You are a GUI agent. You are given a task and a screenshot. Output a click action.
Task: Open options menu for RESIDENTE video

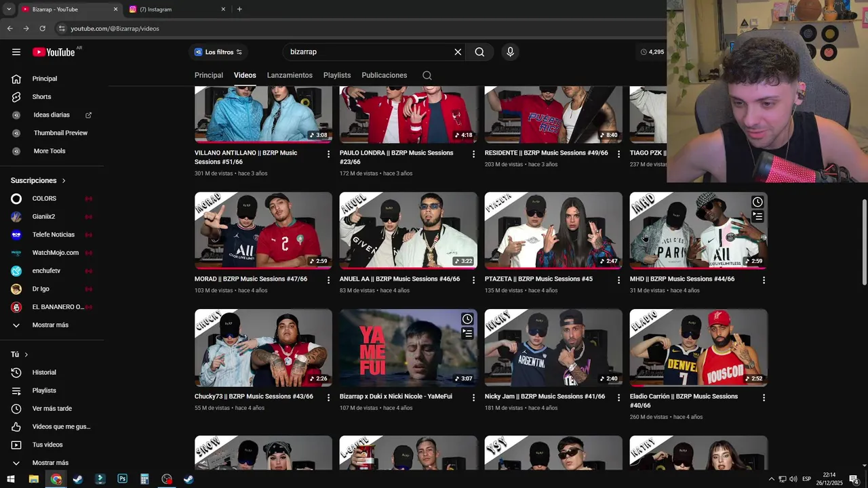tap(618, 155)
